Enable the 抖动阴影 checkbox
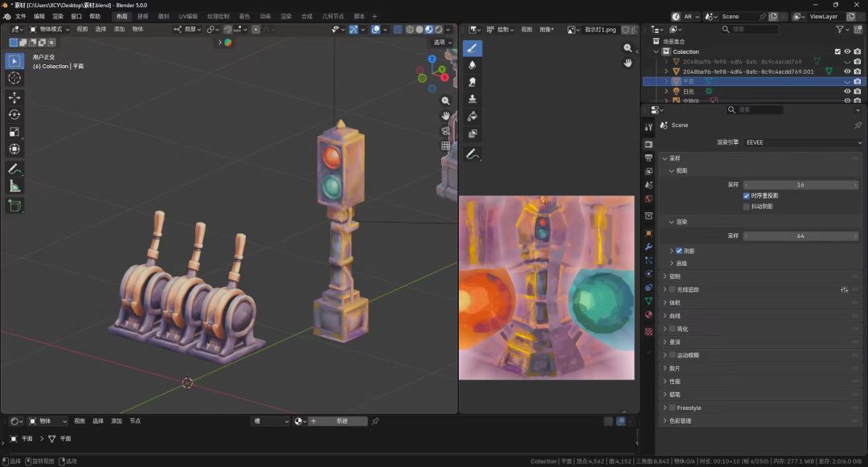The width and height of the screenshot is (868, 467). (x=746, y=207)
